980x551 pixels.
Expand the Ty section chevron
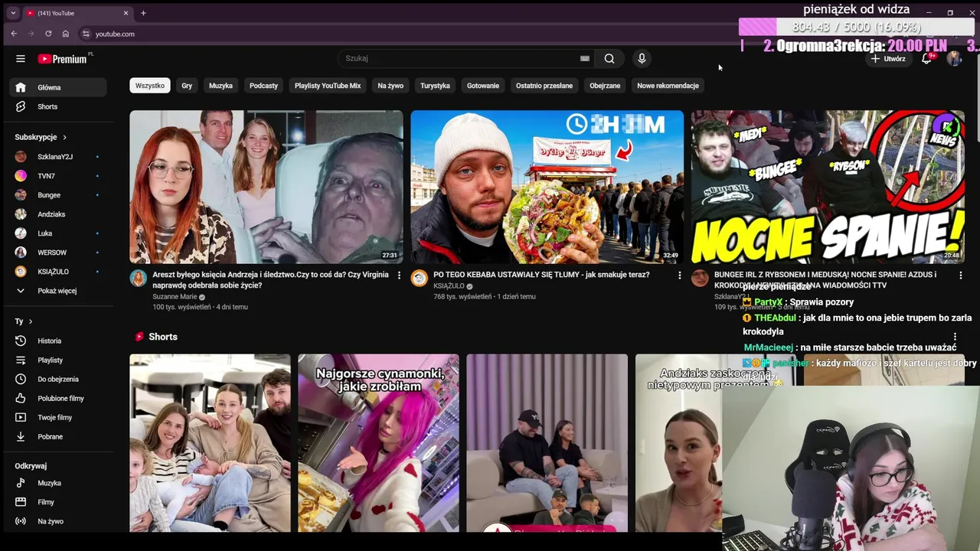(31, 321)
